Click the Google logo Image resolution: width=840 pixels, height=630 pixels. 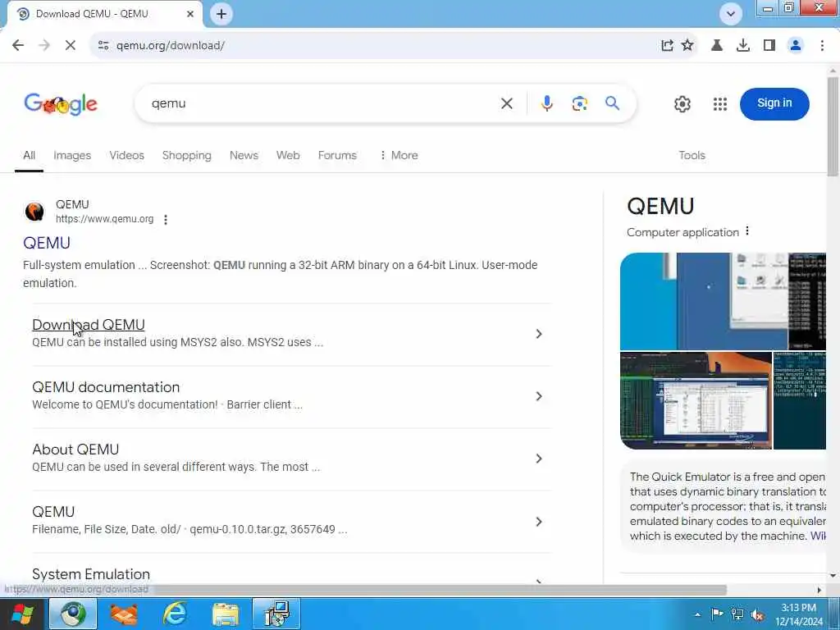pyautogui.click(x=61, y=104)
